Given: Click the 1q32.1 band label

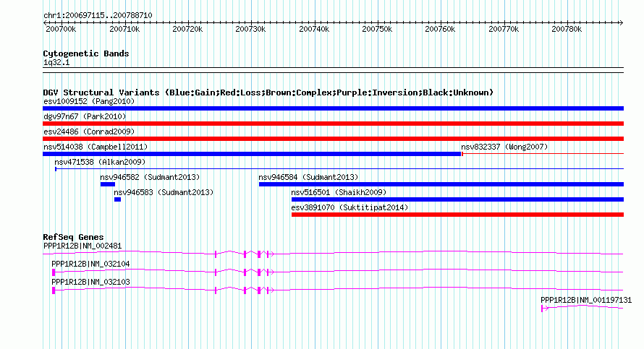Looking at the screenshot, I should 56,63.
